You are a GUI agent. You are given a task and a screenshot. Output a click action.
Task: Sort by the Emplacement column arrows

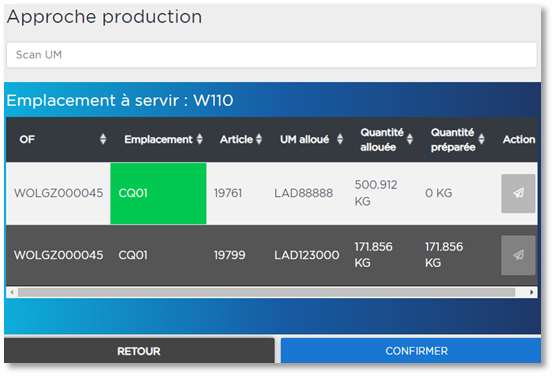pyautogui.click(x=200, y=139)
